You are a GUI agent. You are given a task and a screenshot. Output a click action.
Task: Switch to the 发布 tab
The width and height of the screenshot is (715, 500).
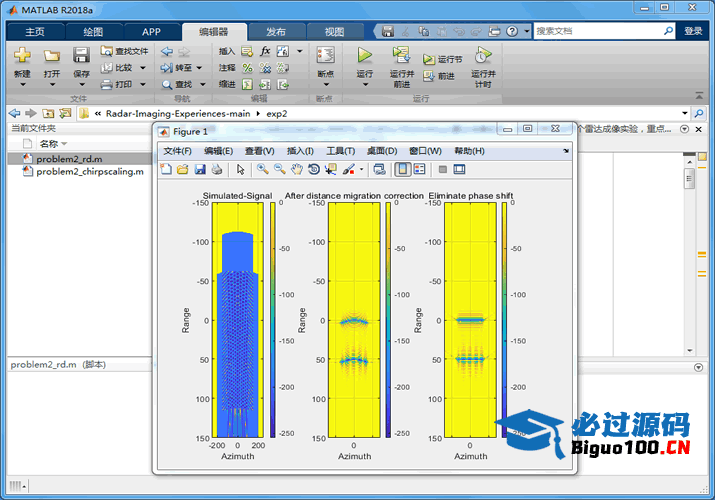(276, 31)
